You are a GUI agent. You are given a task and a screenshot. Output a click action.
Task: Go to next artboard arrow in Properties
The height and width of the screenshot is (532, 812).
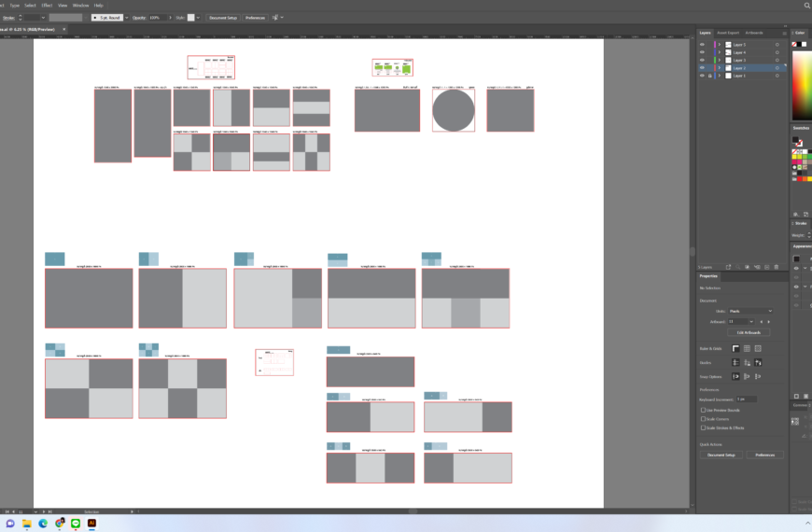point(768,321)
